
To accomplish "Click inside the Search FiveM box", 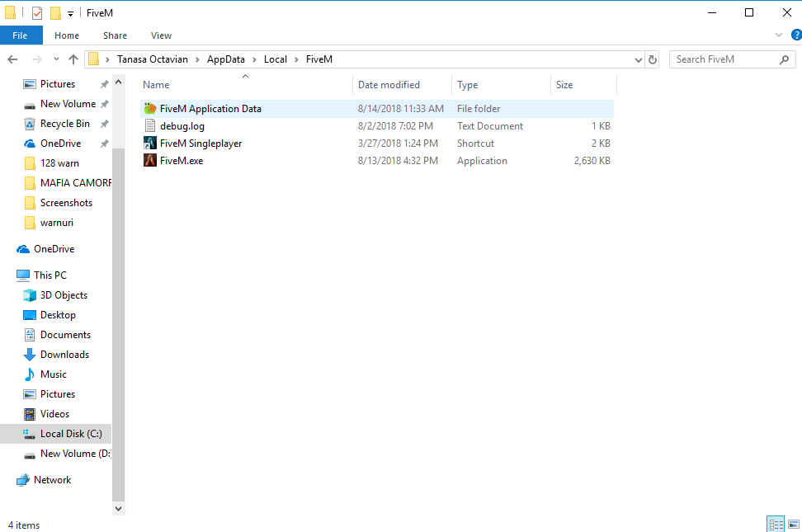I will point(726,59).
